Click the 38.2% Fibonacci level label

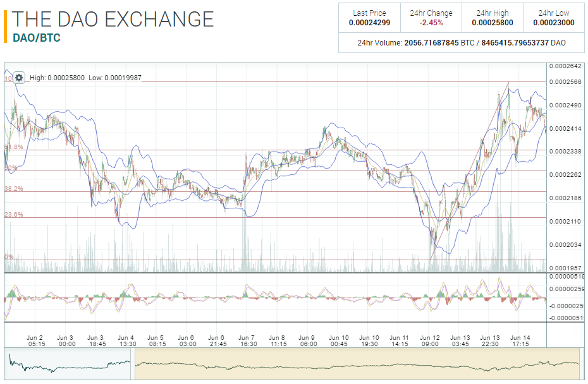(x=14, y=189)
